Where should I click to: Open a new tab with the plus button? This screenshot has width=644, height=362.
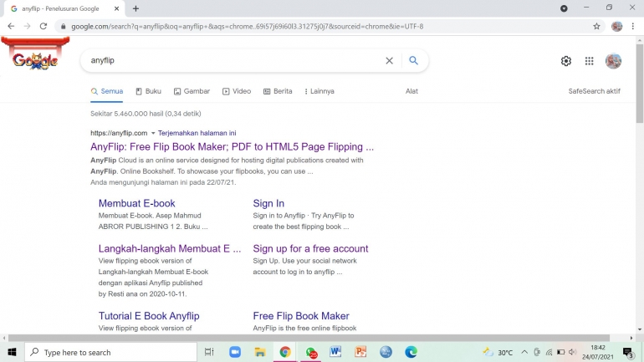point(136,8)
